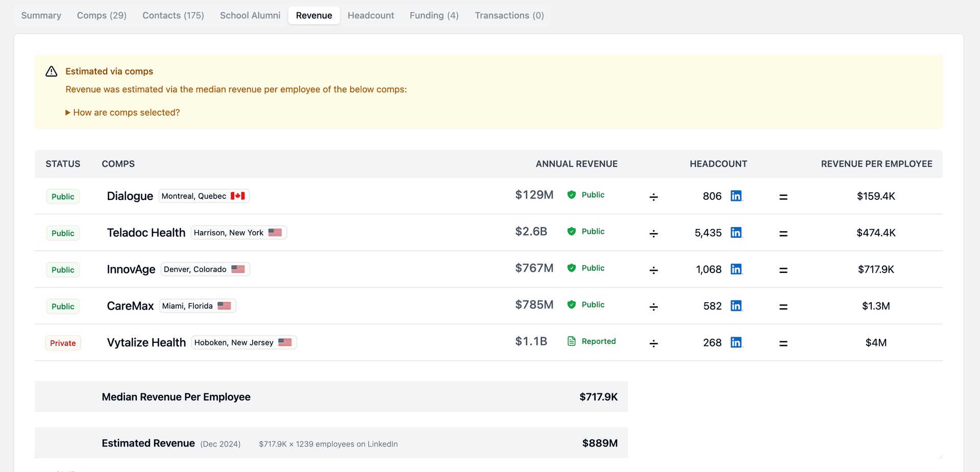
Task: Click the CareMax company name
Action: 130,306
